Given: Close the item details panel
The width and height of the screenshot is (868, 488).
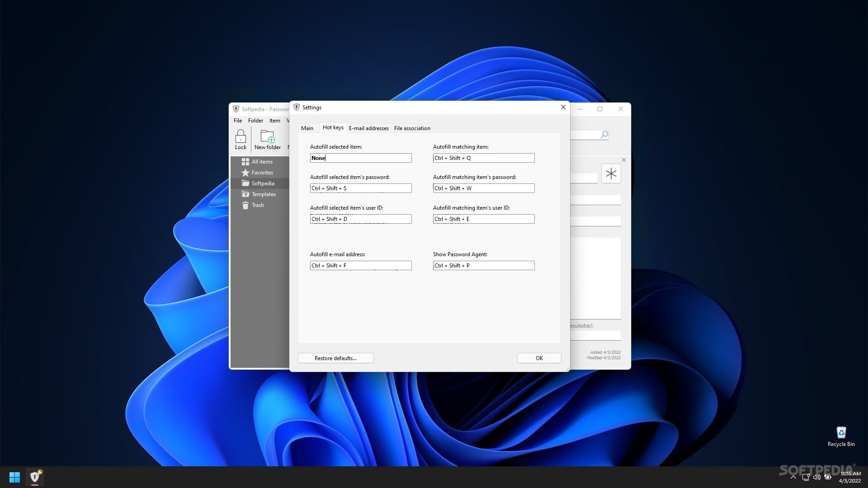Looking at the screenshot, I should [x=624, y=160].
